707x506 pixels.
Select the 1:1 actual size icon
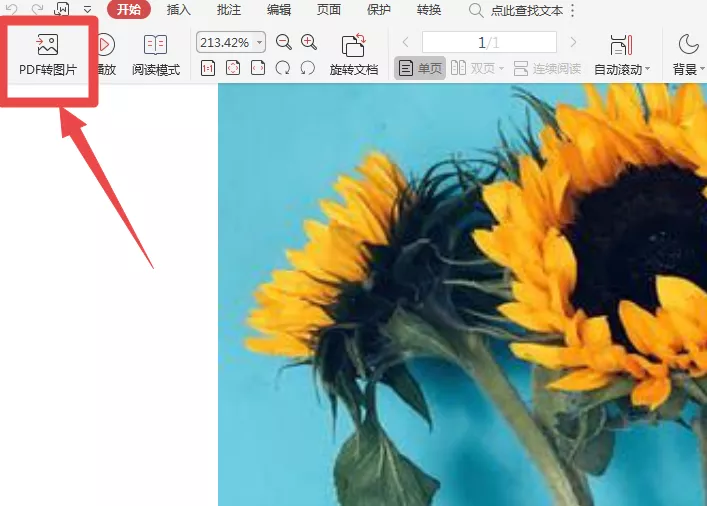coord(208,69)
